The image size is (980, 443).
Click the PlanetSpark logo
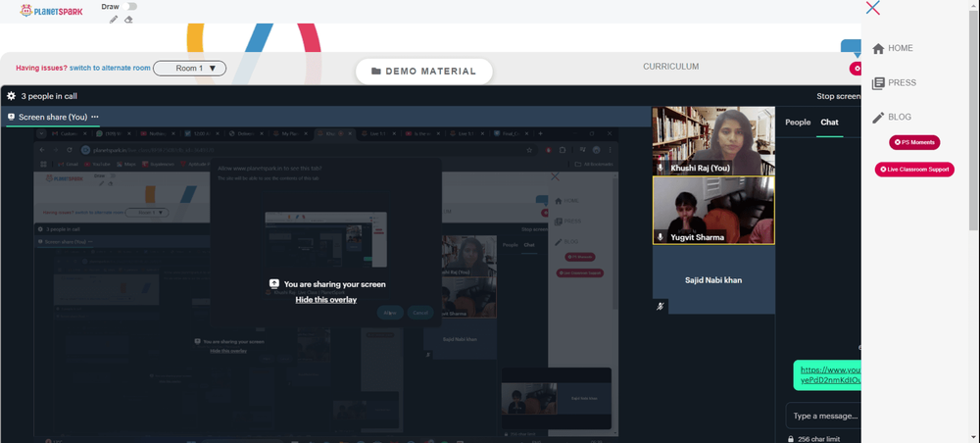click(x=51, y=11)
